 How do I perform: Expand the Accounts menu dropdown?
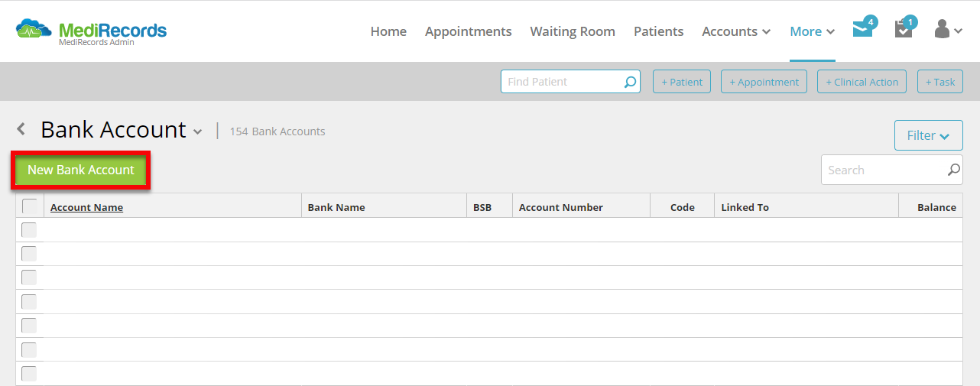pos(736,31)
